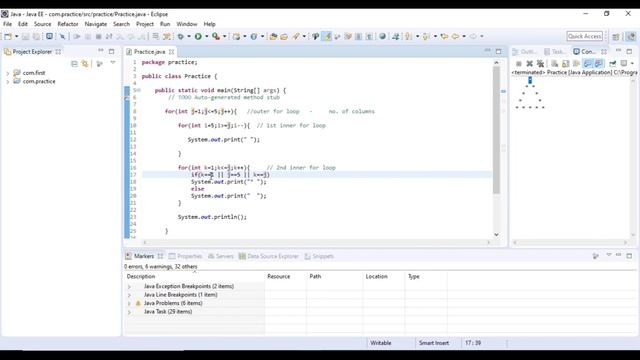Click the Run (green play) button

pyautogui.click(x=198, y=36)
